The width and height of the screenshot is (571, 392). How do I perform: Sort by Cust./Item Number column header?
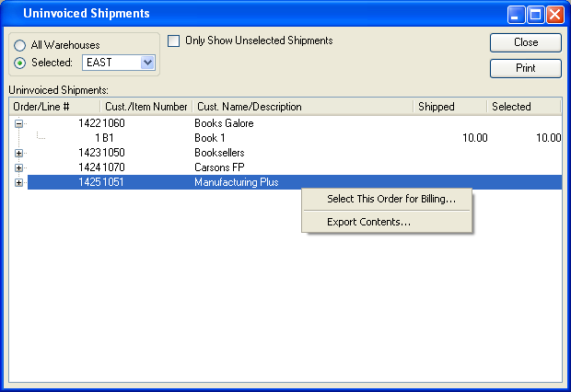(x=146, y=107)
